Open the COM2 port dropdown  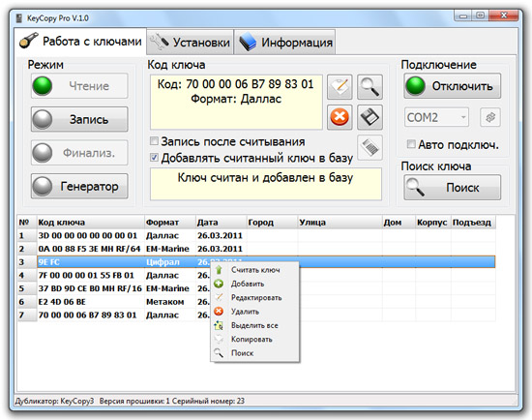coord(436,117)
